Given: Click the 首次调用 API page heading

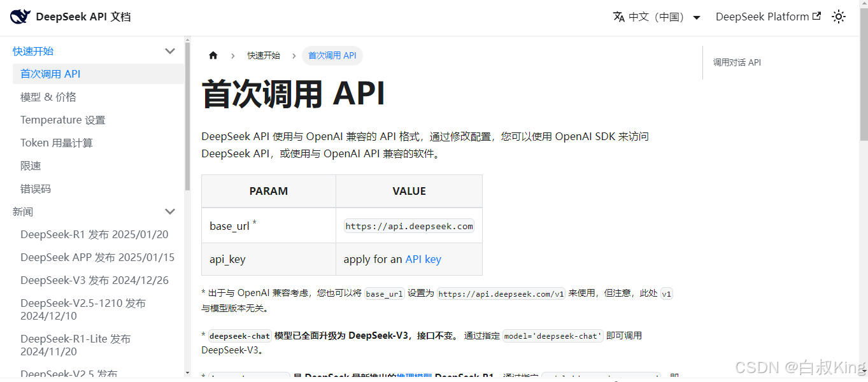Looking at the screenshot, I should click(x=293, y=94).
